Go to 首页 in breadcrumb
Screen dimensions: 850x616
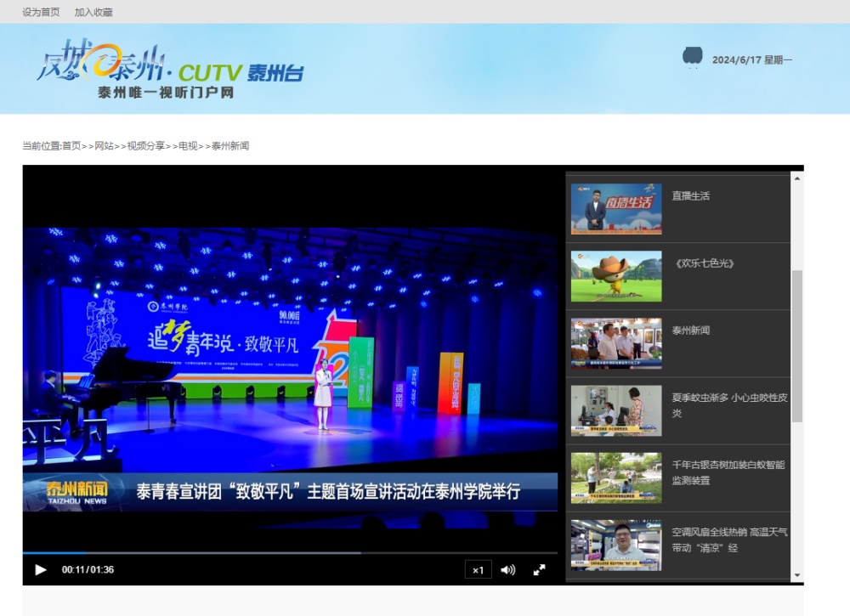coord(71,146)
